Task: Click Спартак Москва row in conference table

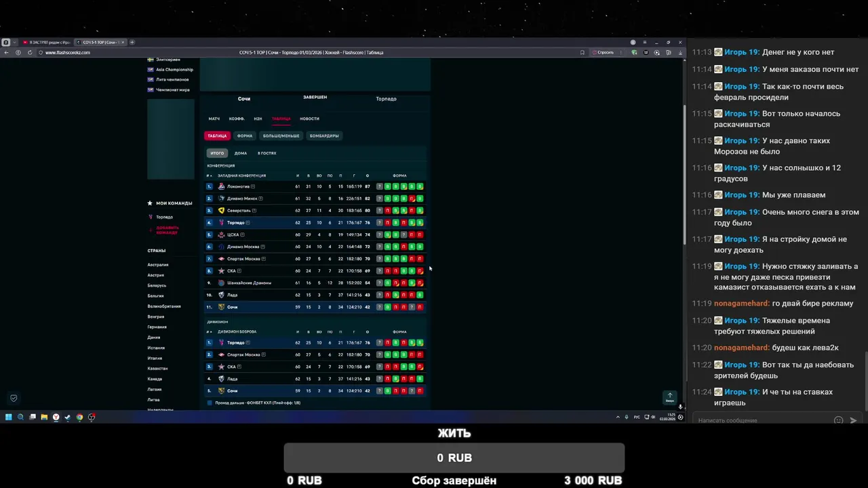Action: point(315,259)
